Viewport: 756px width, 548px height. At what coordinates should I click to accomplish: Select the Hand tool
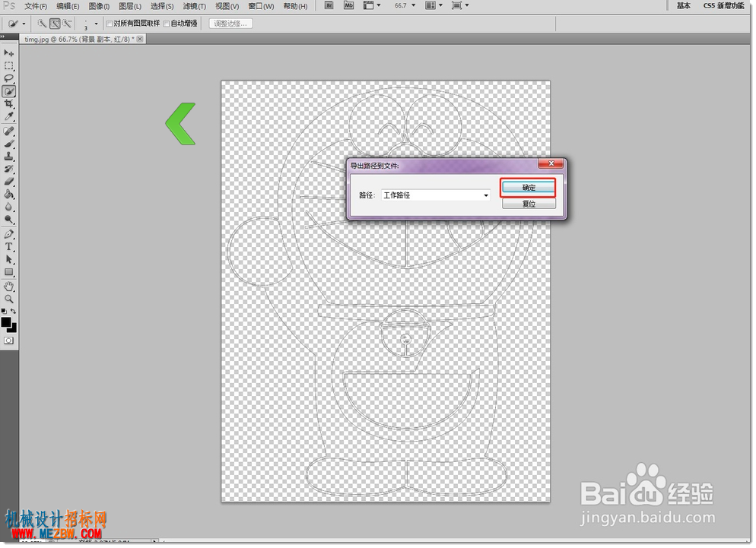click(x=8, y=287)
